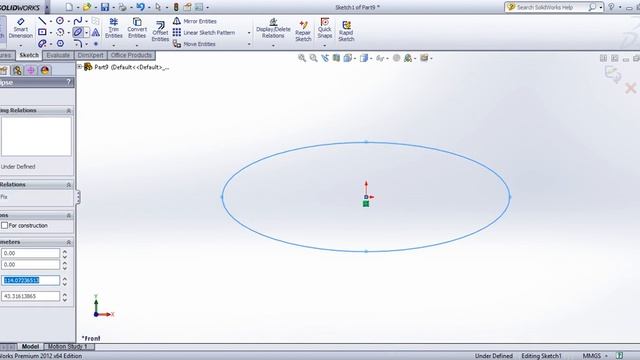Image resolution: width=640 pixels, height=360 pixels.
Task: Open the Trim Entities dropdown arrow
Action: pyautogui.click(x=113, y=45)
